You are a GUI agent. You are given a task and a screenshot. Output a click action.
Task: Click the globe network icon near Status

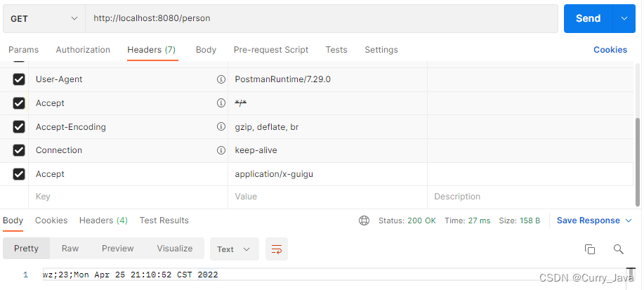364,220
